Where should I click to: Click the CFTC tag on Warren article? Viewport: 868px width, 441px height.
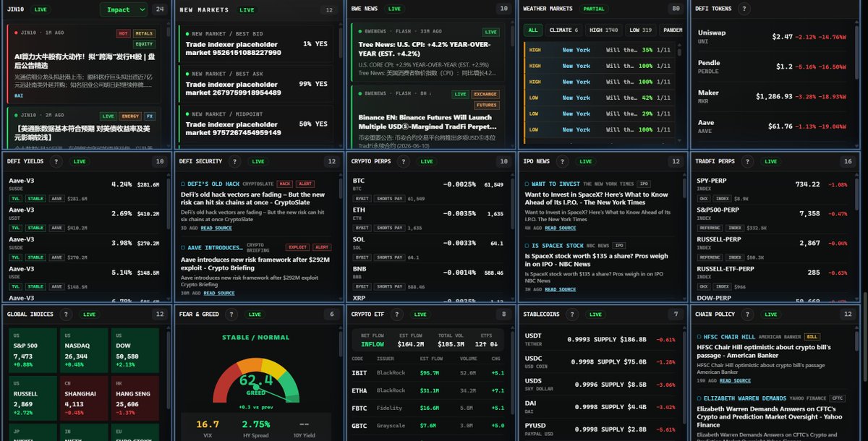coord(835,398)
